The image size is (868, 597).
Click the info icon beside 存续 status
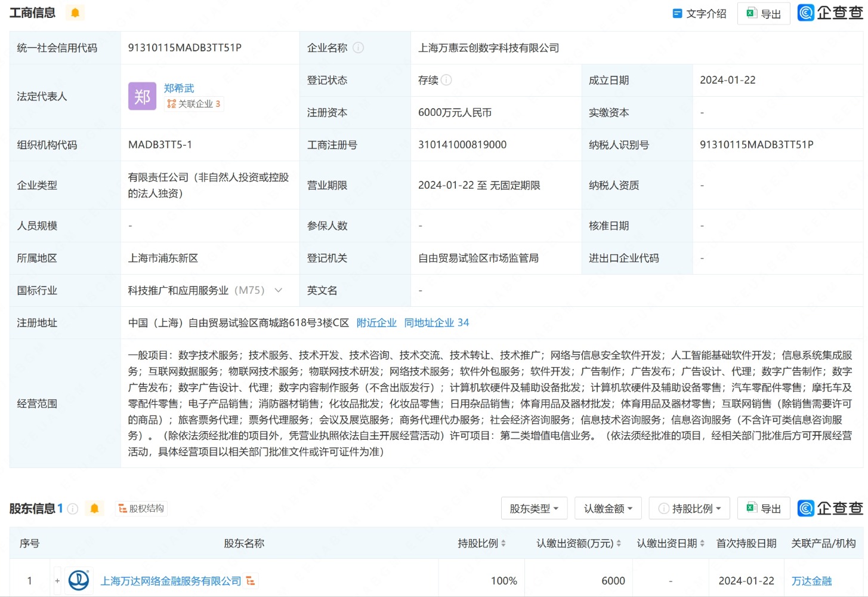tap(446, 80)
